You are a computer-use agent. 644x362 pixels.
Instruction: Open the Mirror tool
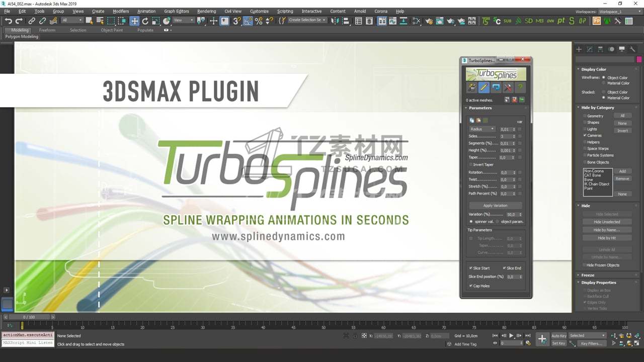click(335, 21)
